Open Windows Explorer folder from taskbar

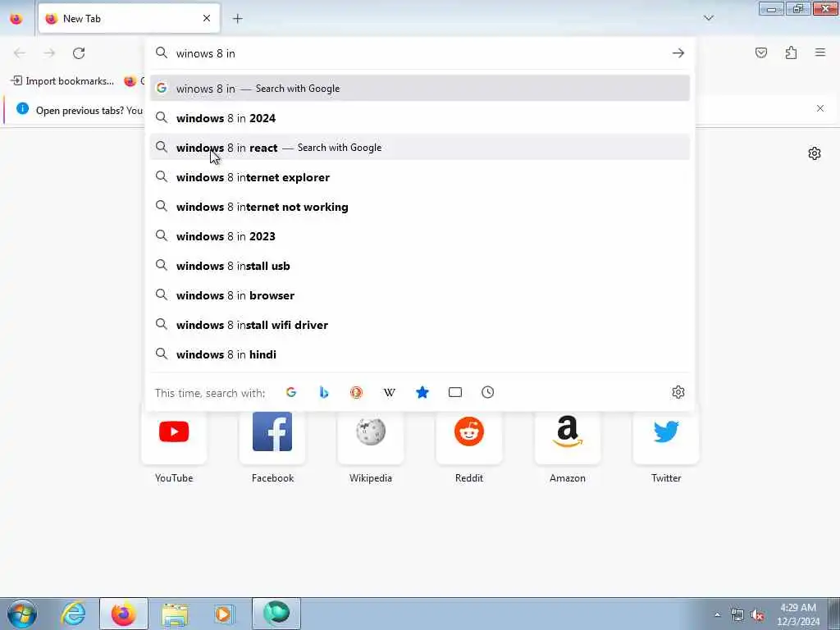click(175, 614)
